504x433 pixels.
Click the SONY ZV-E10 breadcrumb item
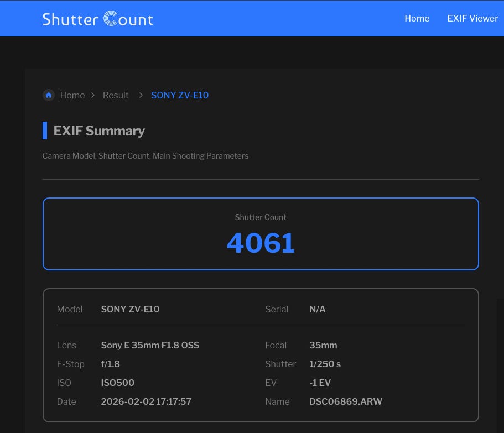tap(180, 95)
